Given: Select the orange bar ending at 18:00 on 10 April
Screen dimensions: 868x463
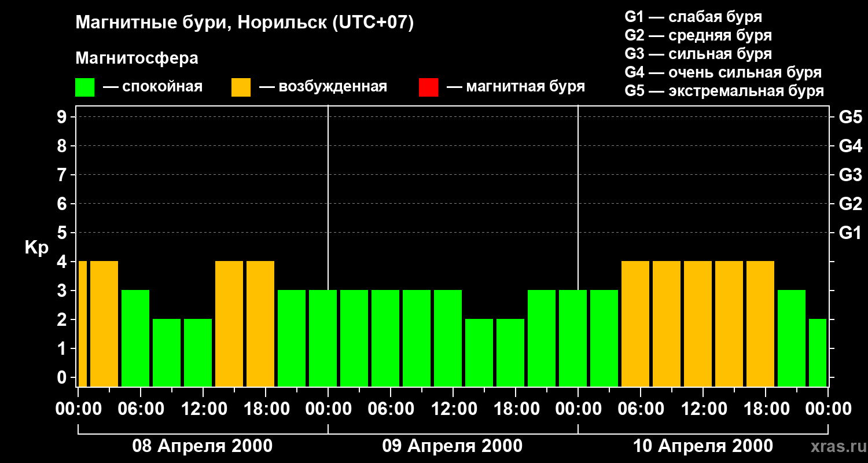Looking at the screenshot, I should [x=760, y=324].
